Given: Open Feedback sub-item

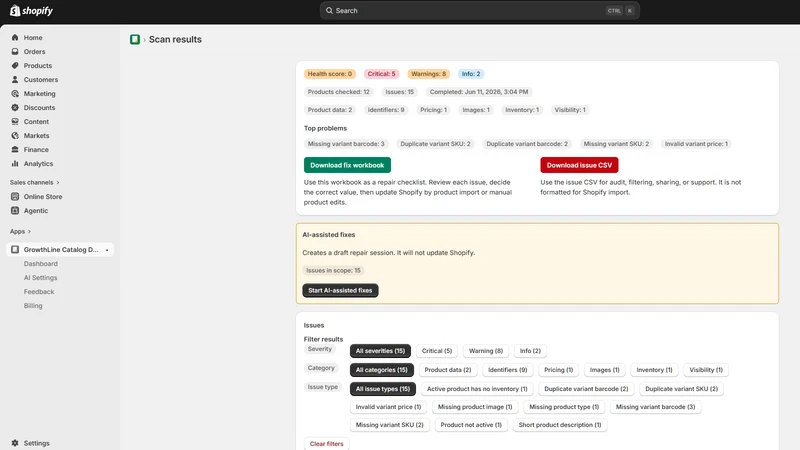Looking at the screenshot, I should 39,292.
